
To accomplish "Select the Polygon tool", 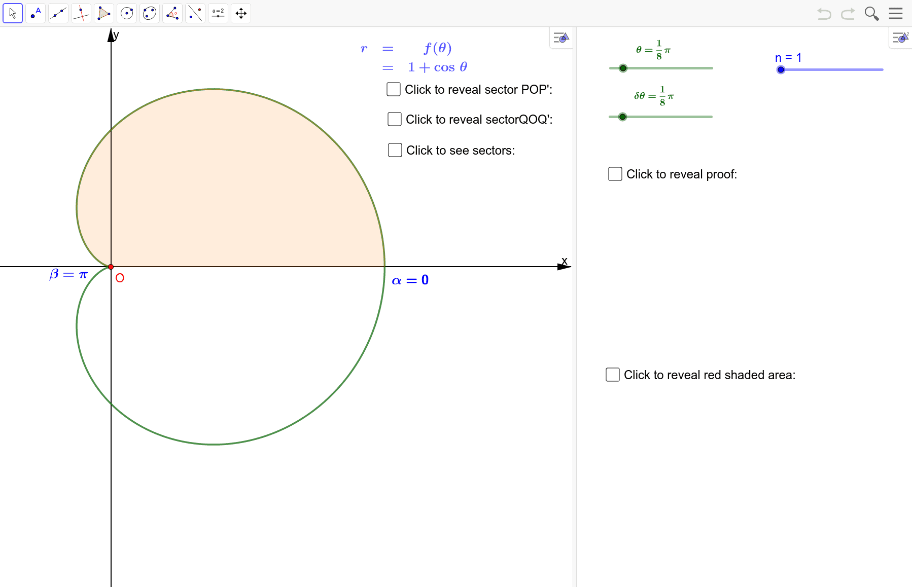I will click(x=104, y=13).
